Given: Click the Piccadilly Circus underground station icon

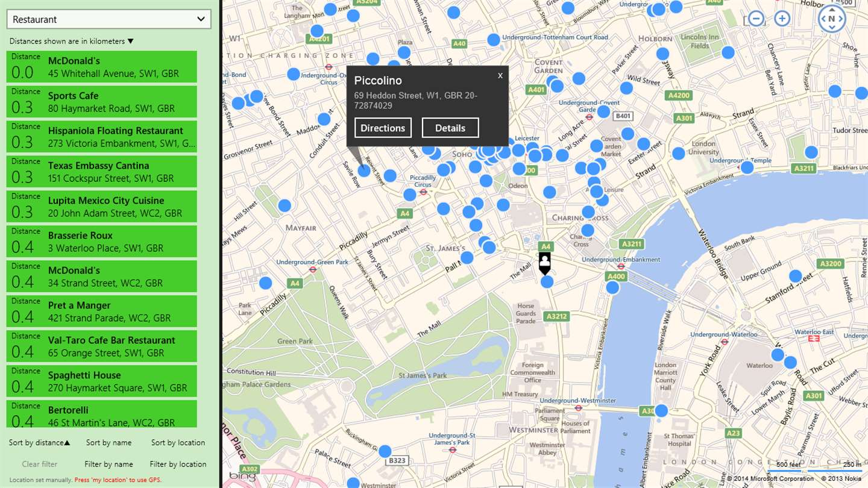Looking at the screenshot, I should pos(424,193).
